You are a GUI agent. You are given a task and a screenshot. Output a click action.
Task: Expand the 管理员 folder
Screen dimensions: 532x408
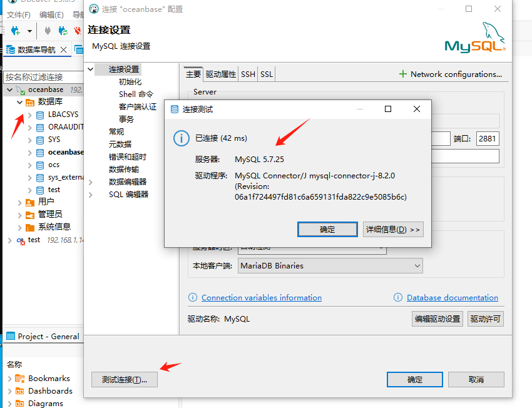[x=19, y=215]
